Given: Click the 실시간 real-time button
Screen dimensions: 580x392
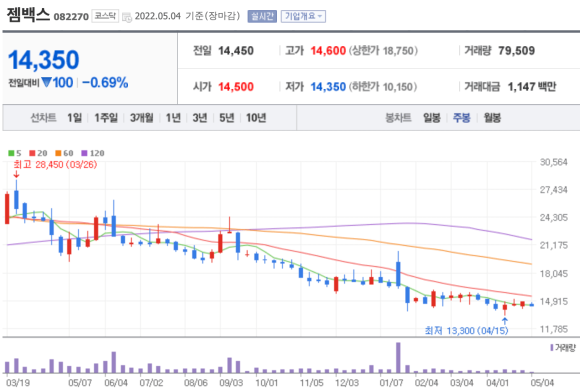Looking at the screenshot, I should [x=262, y=16].
